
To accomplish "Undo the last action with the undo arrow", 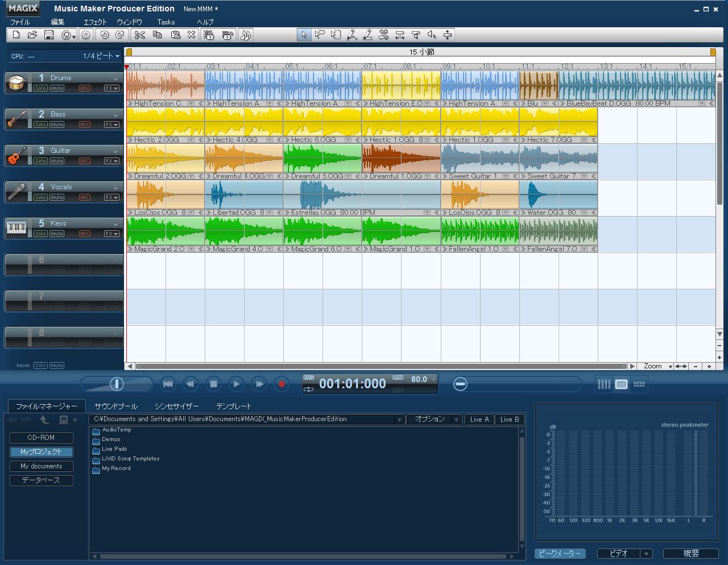I will tap(104, 35).
